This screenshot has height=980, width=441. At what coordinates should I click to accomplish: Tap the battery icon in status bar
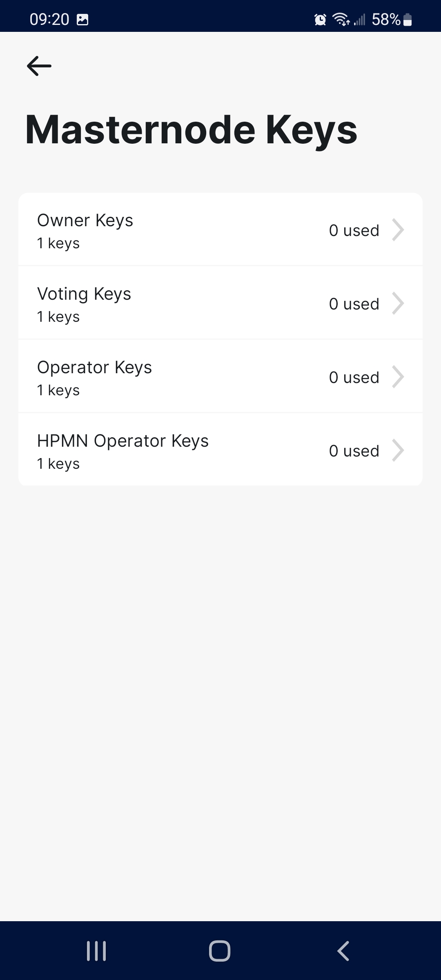click(408, 19)
